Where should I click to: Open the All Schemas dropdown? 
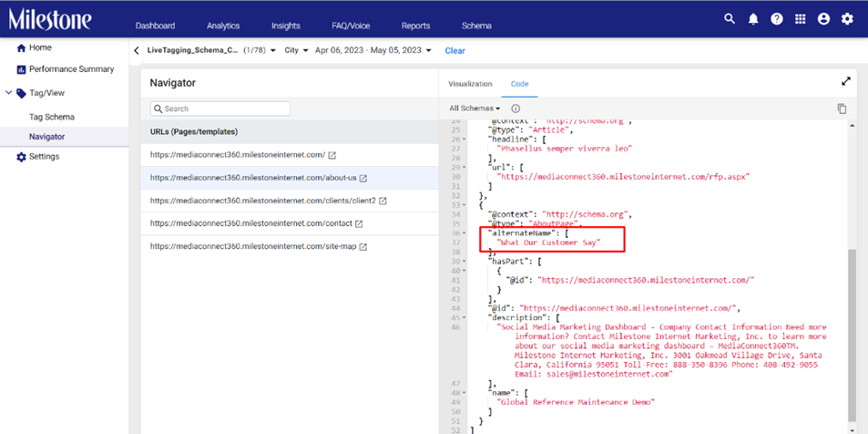coord(475,108)
